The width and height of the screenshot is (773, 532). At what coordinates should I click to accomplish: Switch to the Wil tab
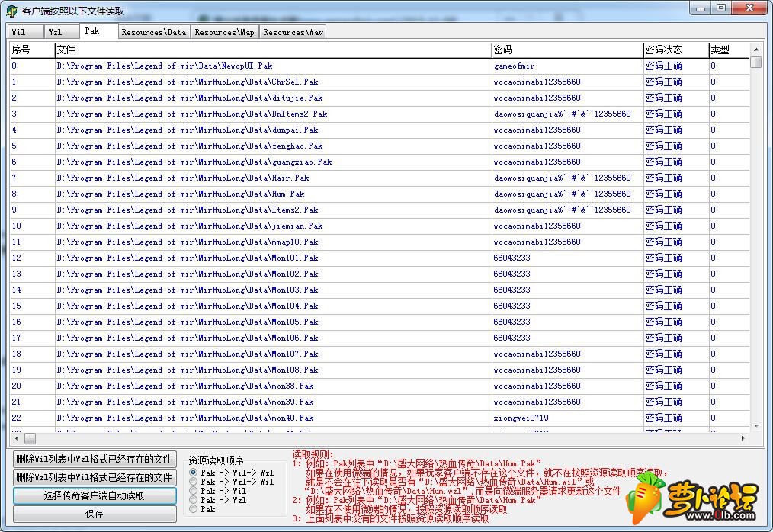click(x=25, y=32)
